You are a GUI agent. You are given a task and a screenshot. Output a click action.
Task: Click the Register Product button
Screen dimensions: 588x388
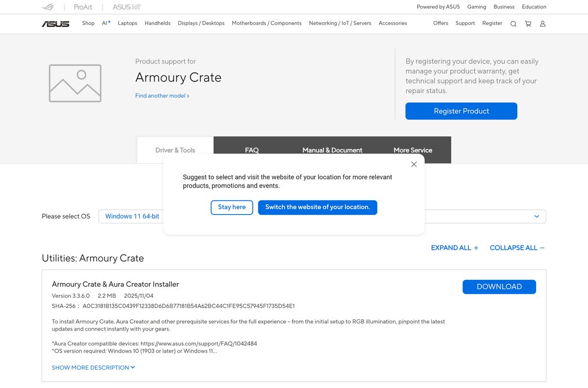(x=461, y=111)
